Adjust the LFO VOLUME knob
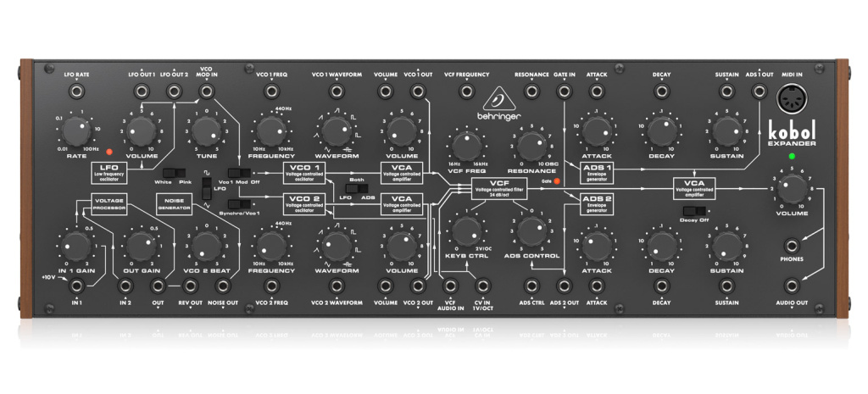 tap(142, 131)
